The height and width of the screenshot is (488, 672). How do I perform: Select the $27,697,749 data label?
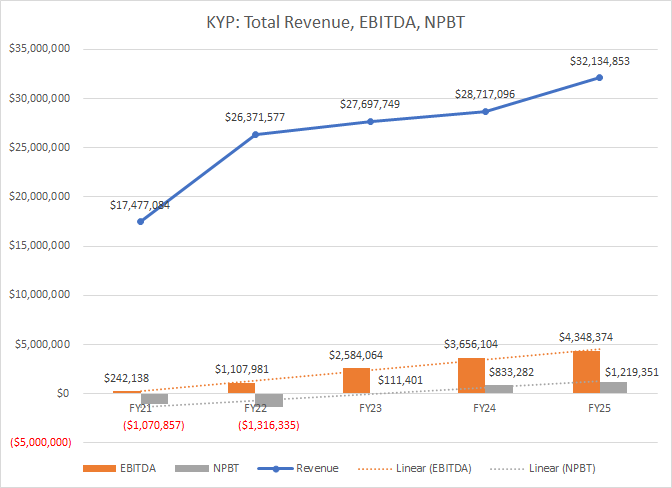point(373,104)
